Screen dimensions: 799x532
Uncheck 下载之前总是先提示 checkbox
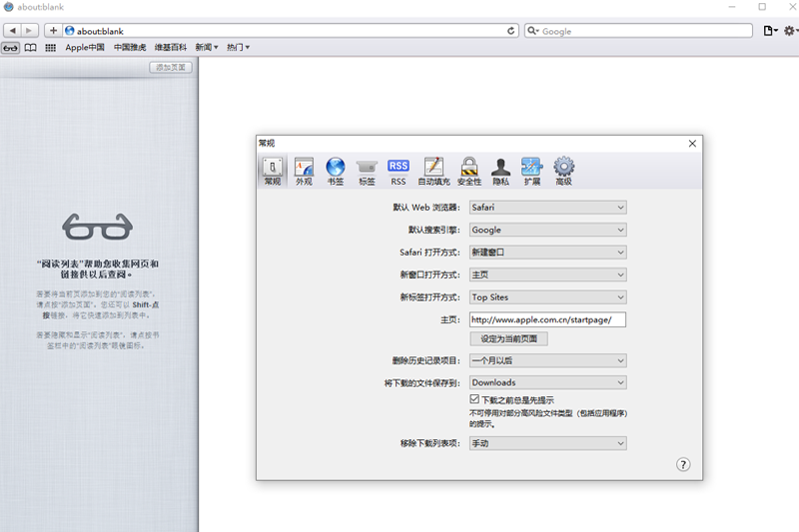tap(475, 399)
